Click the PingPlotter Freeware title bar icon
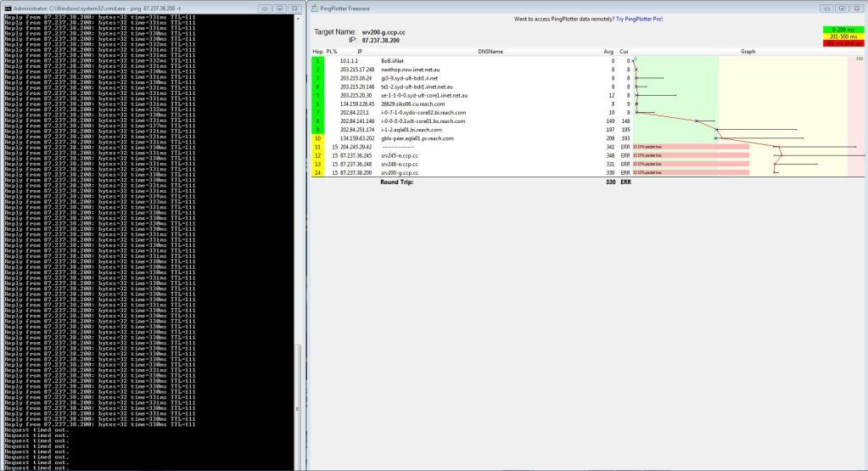Image resolution: width=868 pixels, height=471 pixels. pos(315,8)
